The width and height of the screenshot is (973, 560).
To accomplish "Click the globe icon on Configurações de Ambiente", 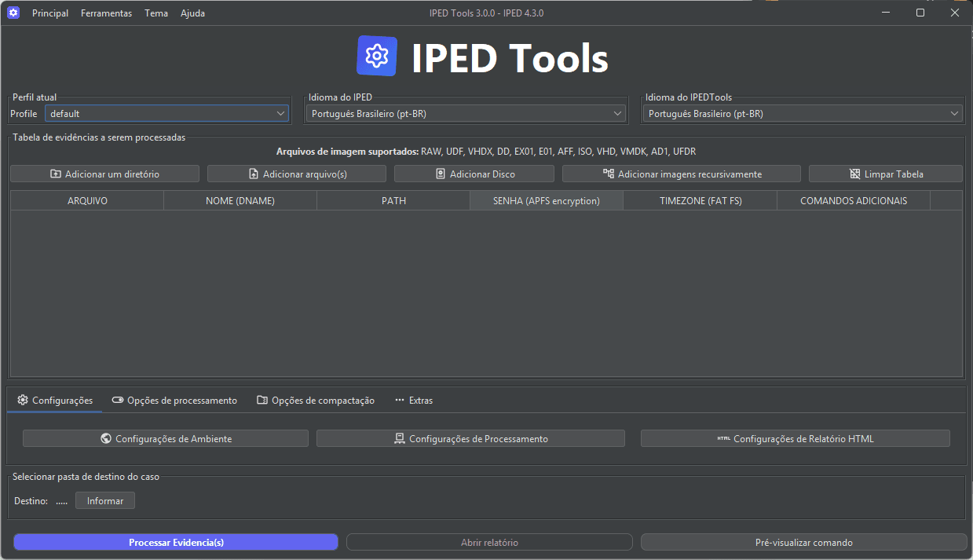I will [x=106, y=438].
